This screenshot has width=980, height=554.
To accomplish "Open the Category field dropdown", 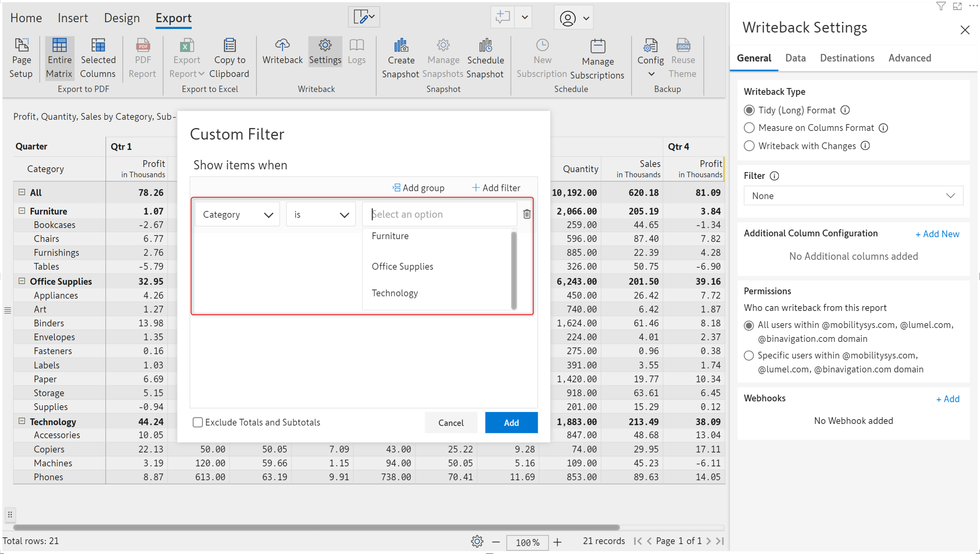I will point(237,214).
